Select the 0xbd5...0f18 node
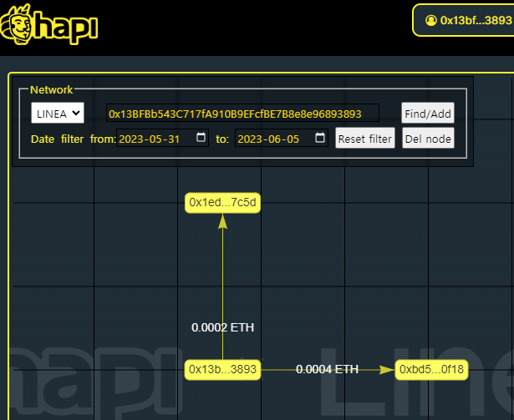 [431, 370]
